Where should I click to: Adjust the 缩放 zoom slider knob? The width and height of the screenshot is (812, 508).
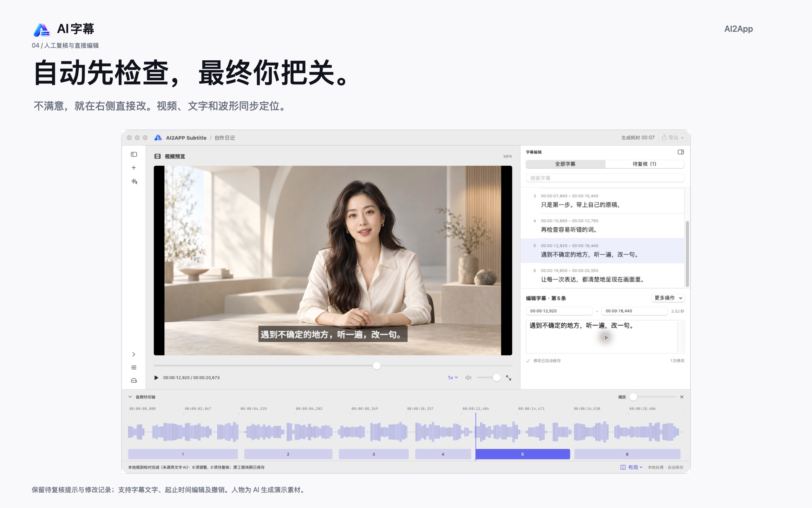(633, 397)
